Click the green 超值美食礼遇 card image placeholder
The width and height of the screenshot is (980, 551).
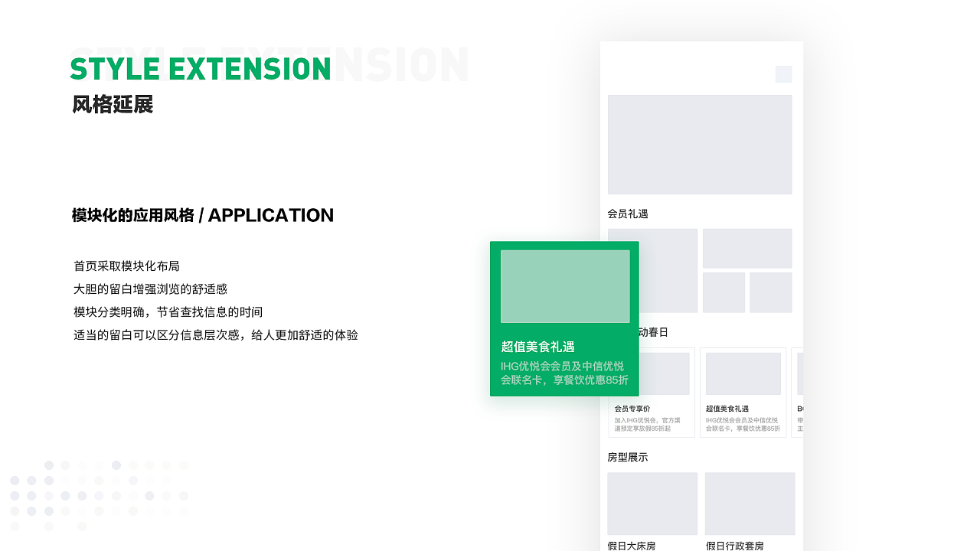point(565,286)
